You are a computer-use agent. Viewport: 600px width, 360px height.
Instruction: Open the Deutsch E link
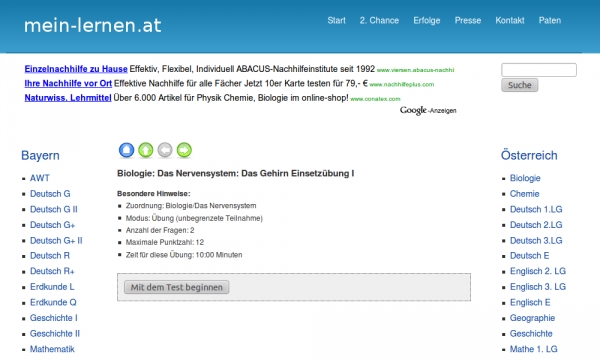coord(530,256)
